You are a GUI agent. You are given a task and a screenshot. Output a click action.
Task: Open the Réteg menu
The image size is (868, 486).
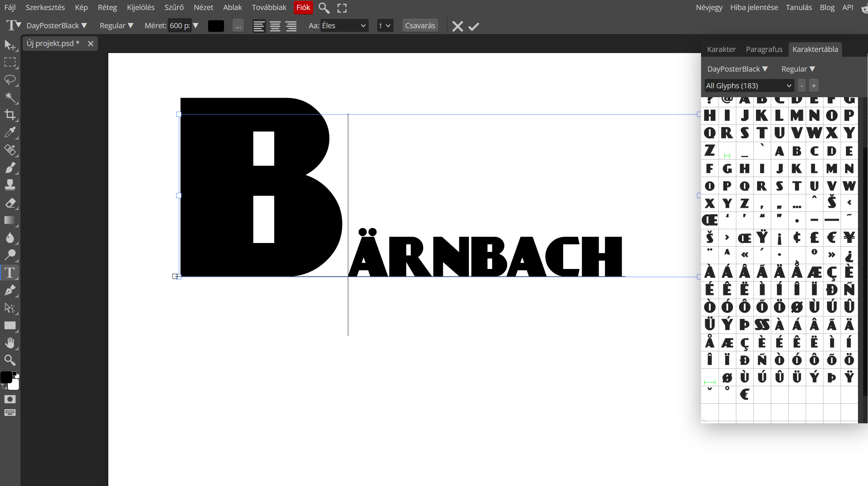click(107, 7)
